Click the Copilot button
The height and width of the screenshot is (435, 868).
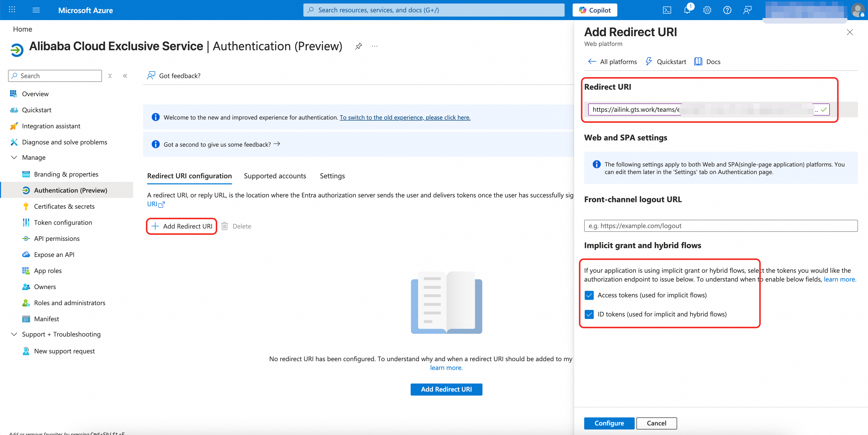click(595, 10)
